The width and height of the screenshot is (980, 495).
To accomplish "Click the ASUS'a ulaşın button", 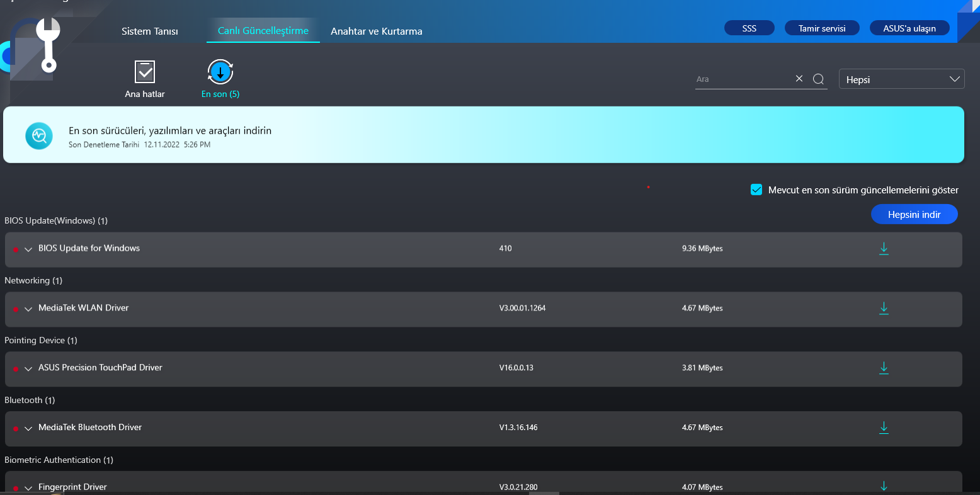I will (x=909, y=28).
